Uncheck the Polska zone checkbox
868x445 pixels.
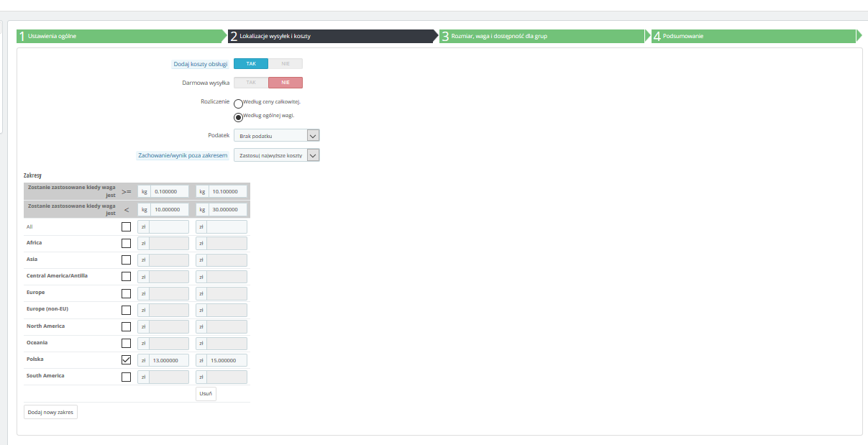point(127,360)
